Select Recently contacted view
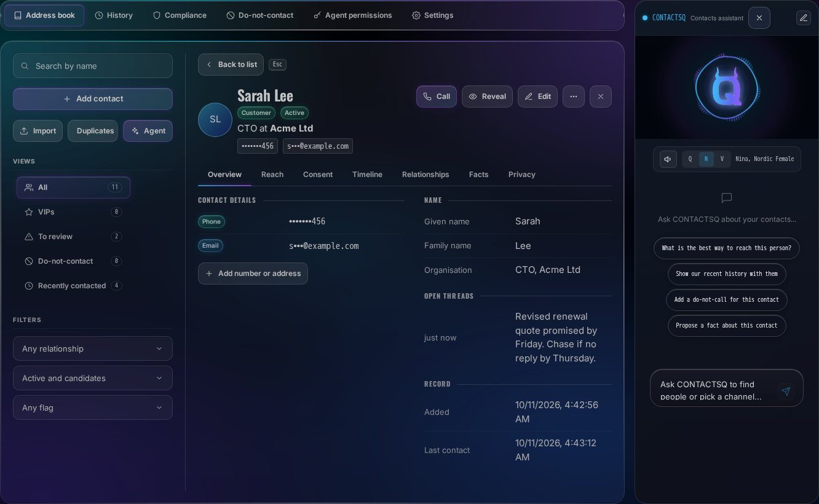 (73, 286)
